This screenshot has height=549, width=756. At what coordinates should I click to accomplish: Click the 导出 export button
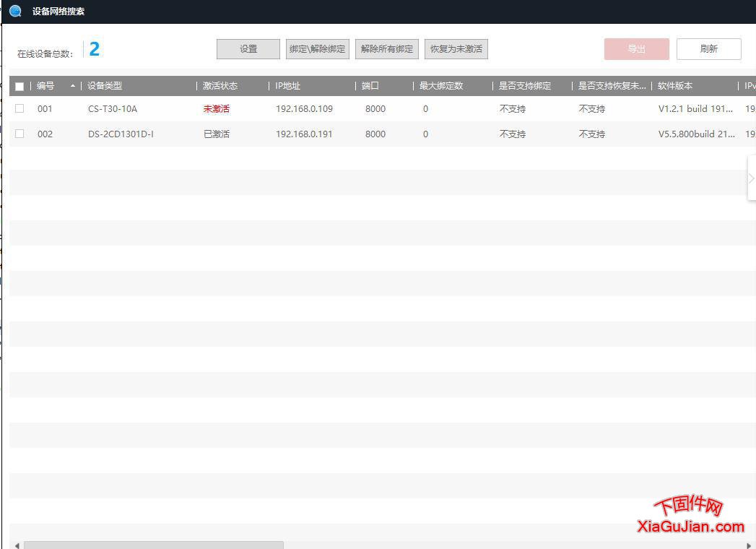[x=636, y=49]
